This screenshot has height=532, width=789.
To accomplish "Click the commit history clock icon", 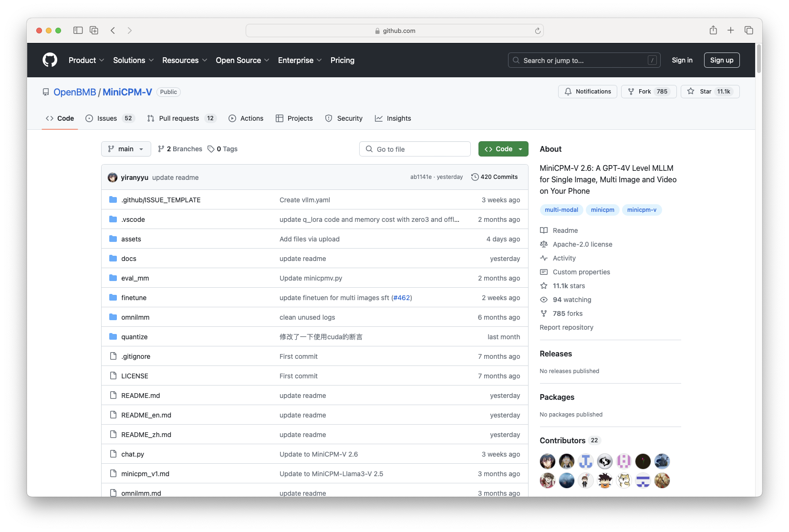I will pyautogui.click(x=475, y=177).
